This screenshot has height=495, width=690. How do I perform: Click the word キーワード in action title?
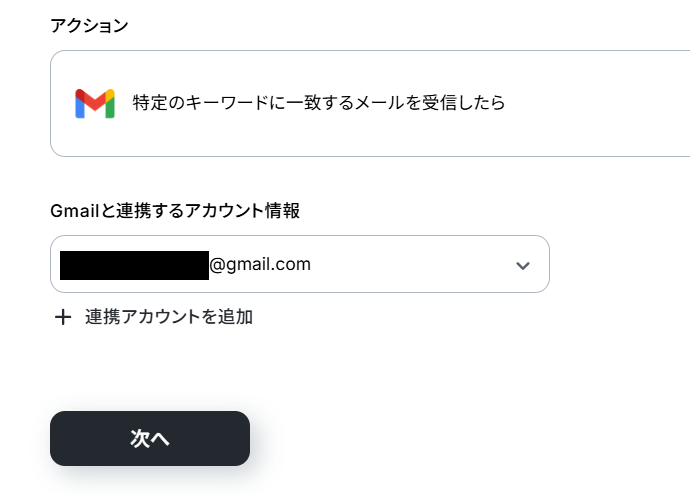(227, 103)
